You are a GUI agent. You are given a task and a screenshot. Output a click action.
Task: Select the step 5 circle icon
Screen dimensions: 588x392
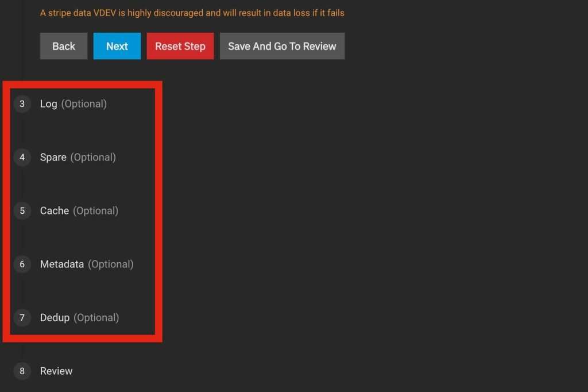[22, 211]
